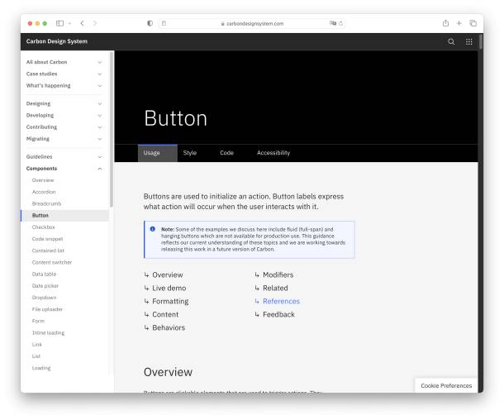Image resolution: width=504 pixels, height=420 pixels.
Task: Open the Cookie Preferences button
Action: pyautogui.click(x=446, y=385)
